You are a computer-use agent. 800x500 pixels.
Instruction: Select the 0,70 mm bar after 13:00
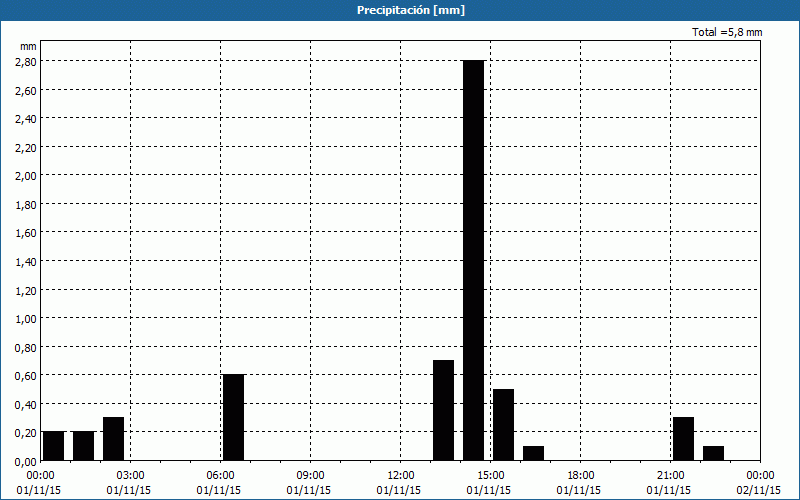[x=443, y=410]
